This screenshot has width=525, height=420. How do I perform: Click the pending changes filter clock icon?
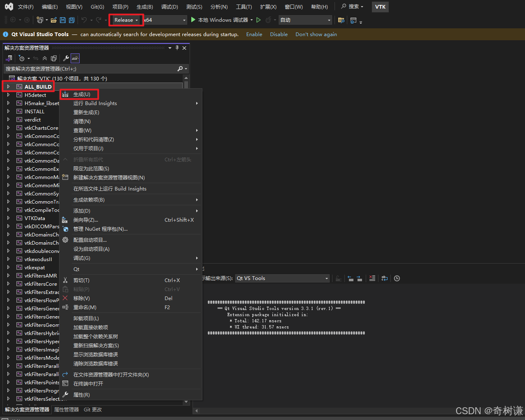point(22,58)
